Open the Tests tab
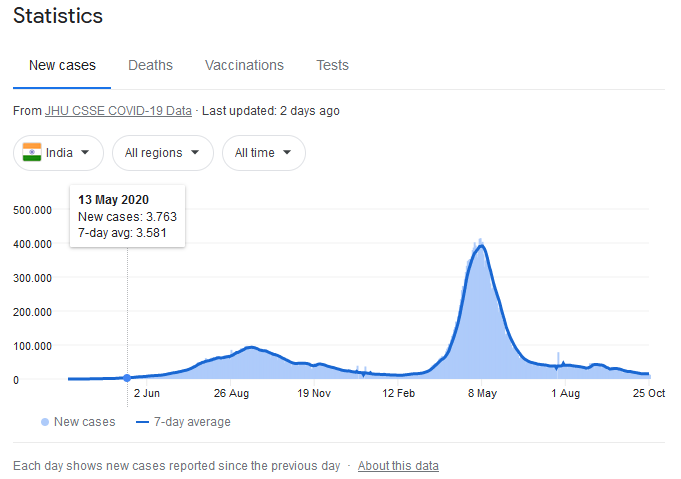681x479 pixels. point(332,65)
